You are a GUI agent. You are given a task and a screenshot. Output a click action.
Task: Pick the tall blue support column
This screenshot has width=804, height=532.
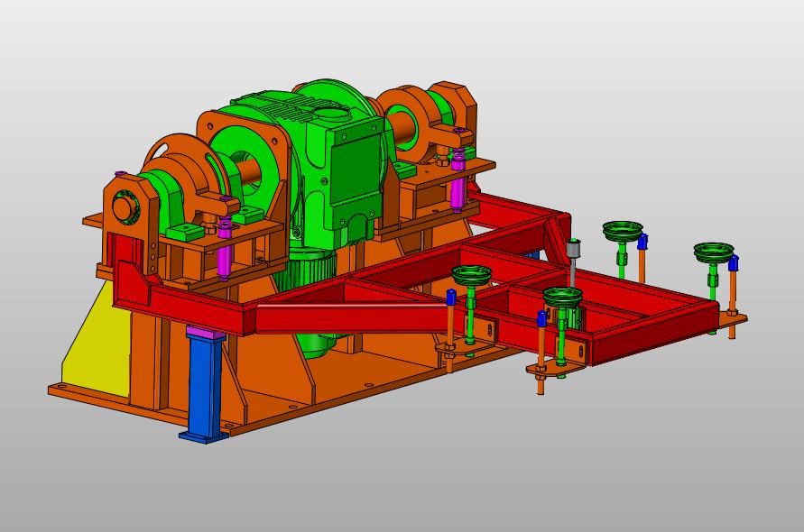pyautogui.click(x=205, y=386)
